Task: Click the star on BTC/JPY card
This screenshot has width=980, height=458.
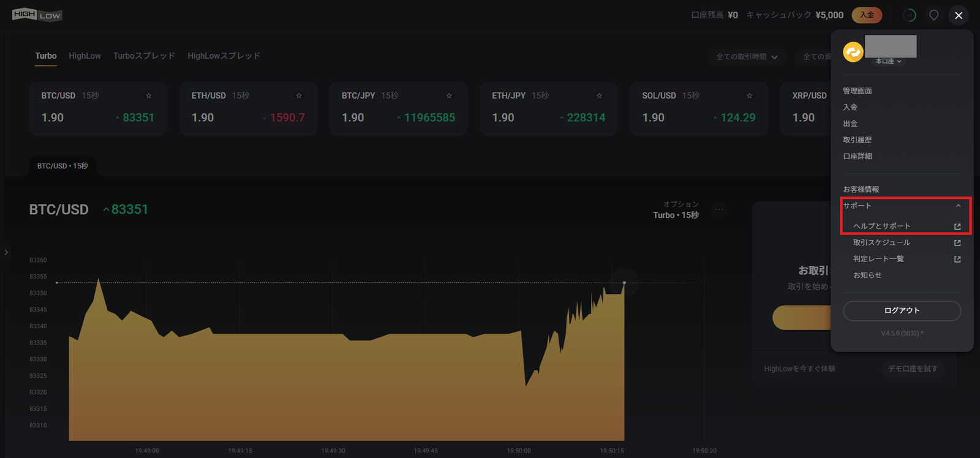Action: tap(449, 96)
